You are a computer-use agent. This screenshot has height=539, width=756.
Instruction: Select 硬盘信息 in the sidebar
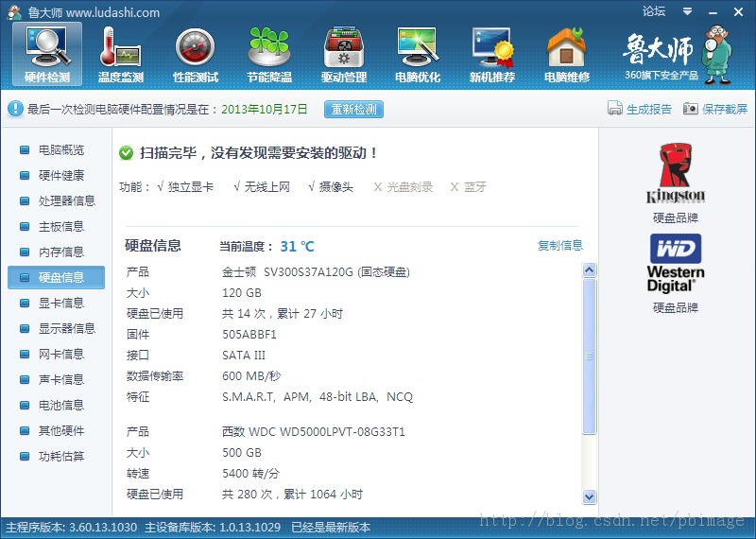(56, 277)
